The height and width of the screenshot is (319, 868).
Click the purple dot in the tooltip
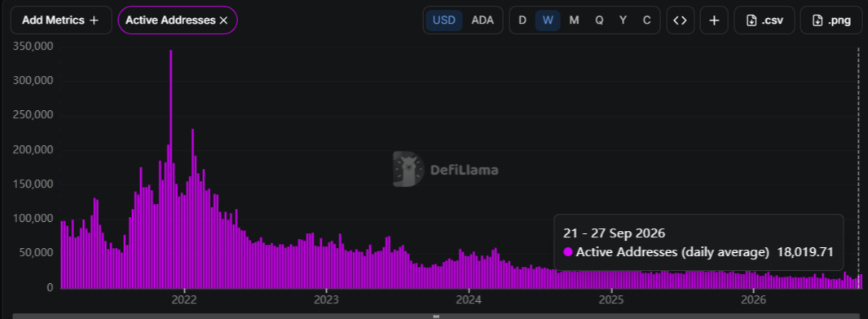(568, 252)
